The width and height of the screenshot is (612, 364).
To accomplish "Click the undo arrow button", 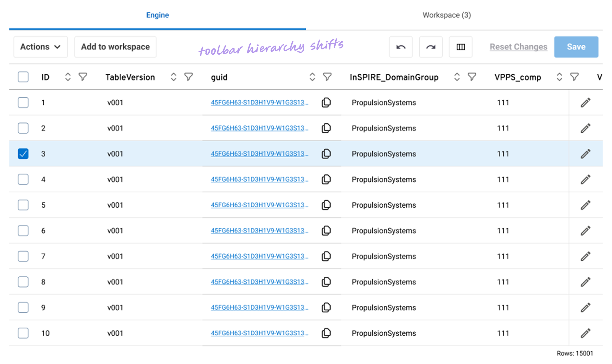I will pos(401,47).
